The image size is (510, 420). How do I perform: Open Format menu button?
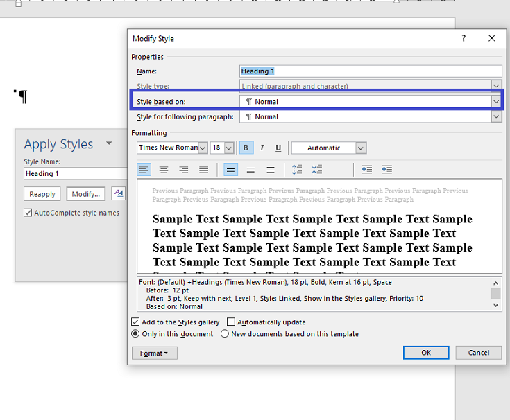click(x=155, y=353)
